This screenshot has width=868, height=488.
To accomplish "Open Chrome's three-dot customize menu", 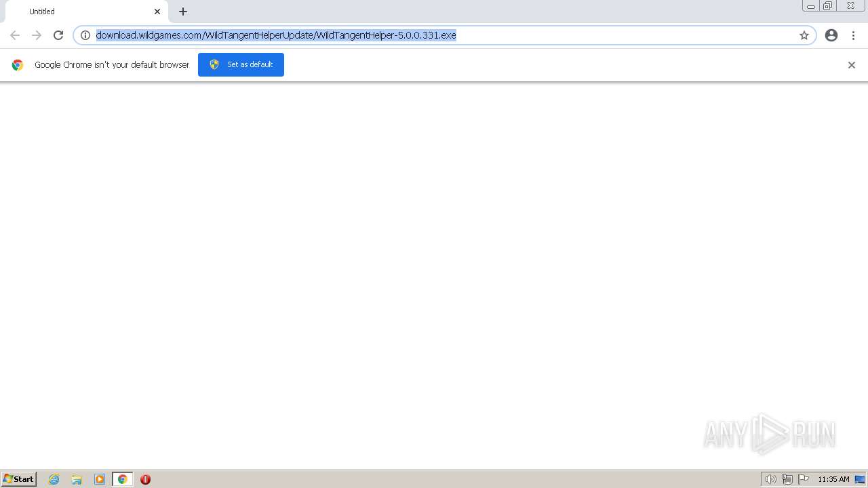I will [853, 35].
